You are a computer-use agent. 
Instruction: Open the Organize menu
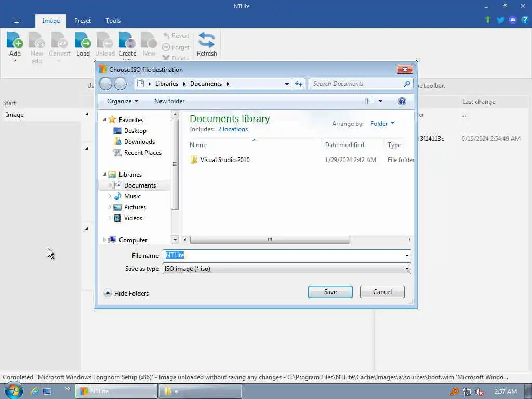click(x=123, y=101)
